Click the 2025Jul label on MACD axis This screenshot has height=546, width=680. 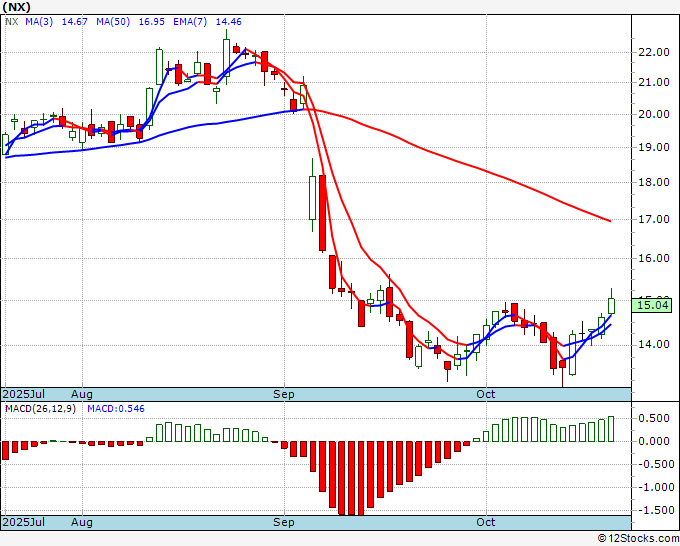coord(24,522)
